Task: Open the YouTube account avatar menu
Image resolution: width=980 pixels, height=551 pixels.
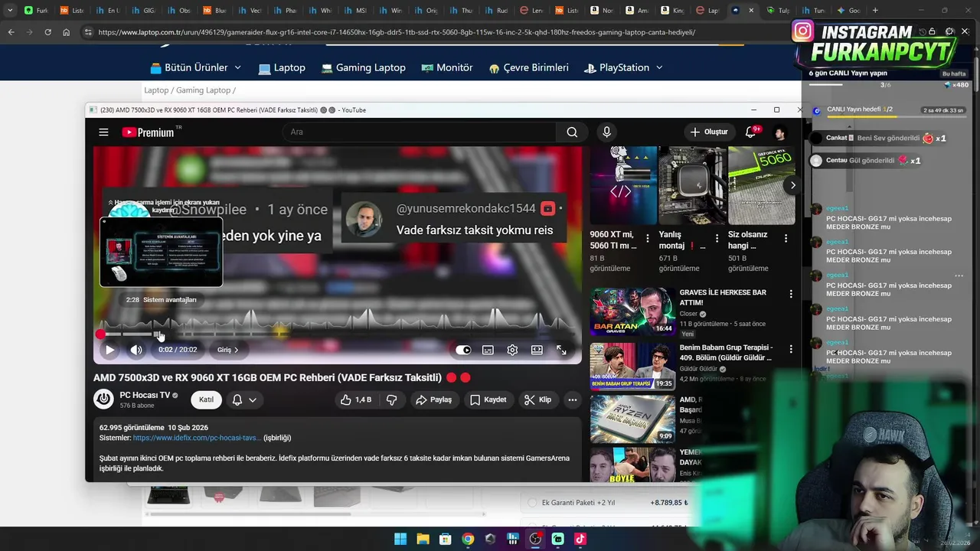Action: tap(779, 132)
